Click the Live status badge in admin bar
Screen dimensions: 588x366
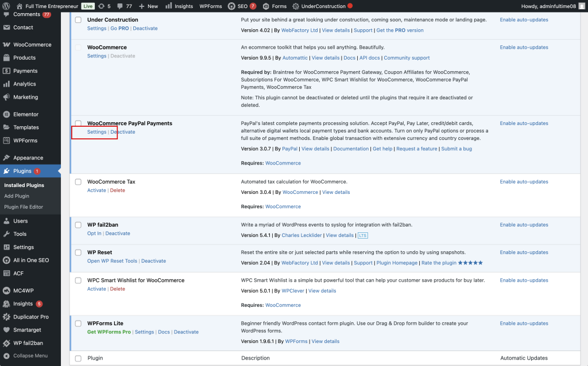coord(88,6)
